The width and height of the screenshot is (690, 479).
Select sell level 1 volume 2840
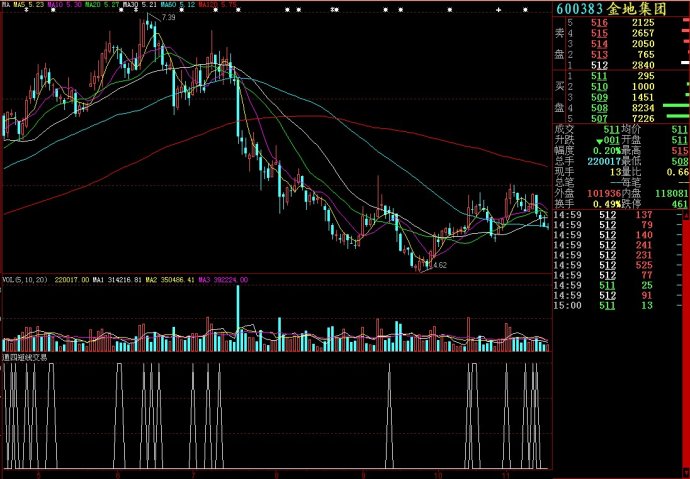pyautogui.click(x=643, y=65)
